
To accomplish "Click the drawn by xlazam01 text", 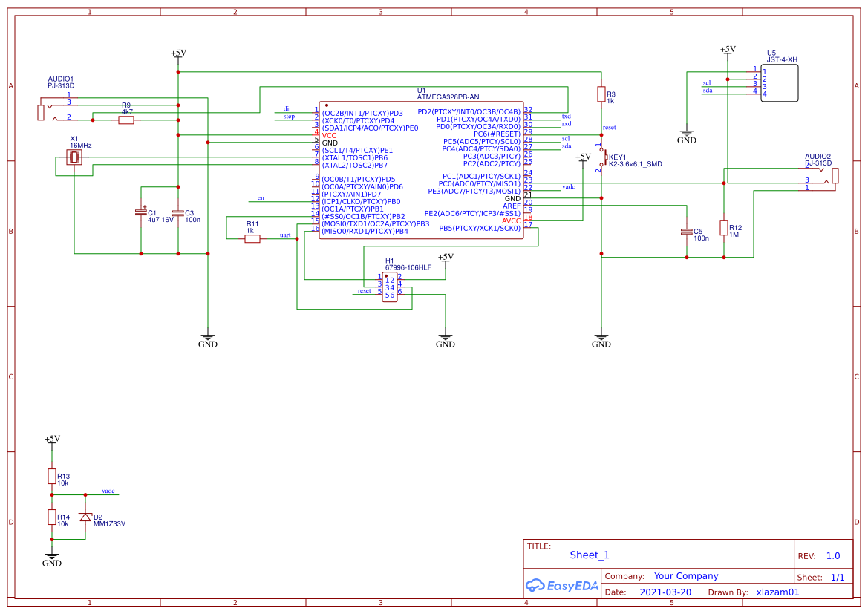I will point(777,592).
